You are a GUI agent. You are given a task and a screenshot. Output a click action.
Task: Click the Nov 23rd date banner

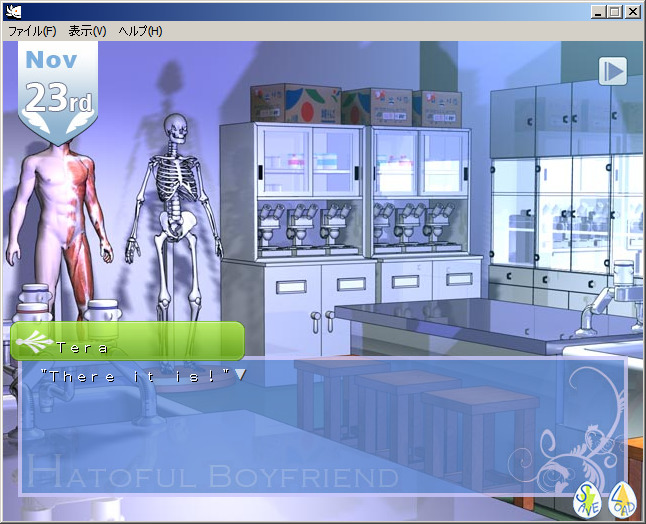click(x=58, y=93)
